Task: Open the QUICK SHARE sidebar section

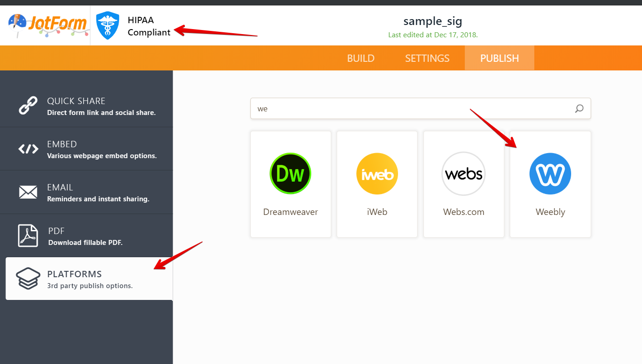Action: [x=86, y=105]
